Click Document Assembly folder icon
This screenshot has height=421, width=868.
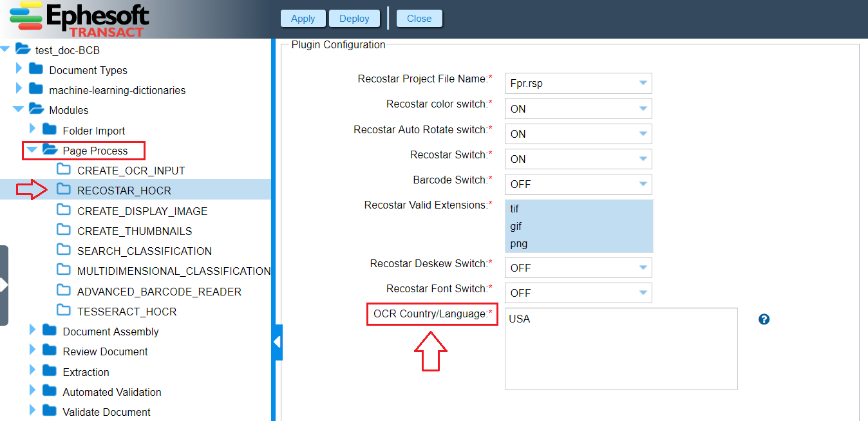pos(50,331)
